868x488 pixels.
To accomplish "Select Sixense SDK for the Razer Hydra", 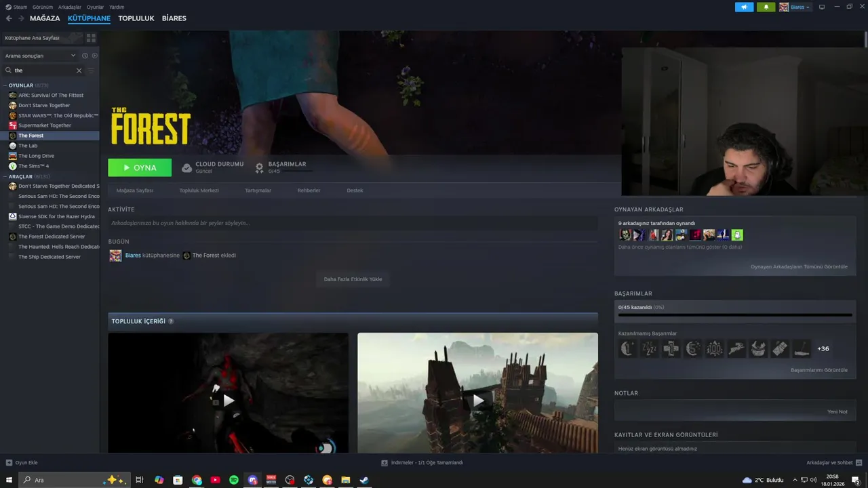I will (x=56, y=216).
